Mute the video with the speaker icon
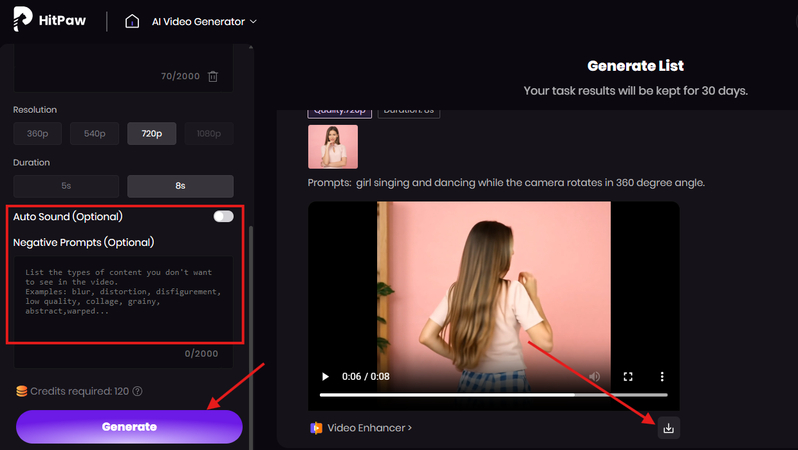The height and width of the screenshot is (450, 798). pos(594,377)
